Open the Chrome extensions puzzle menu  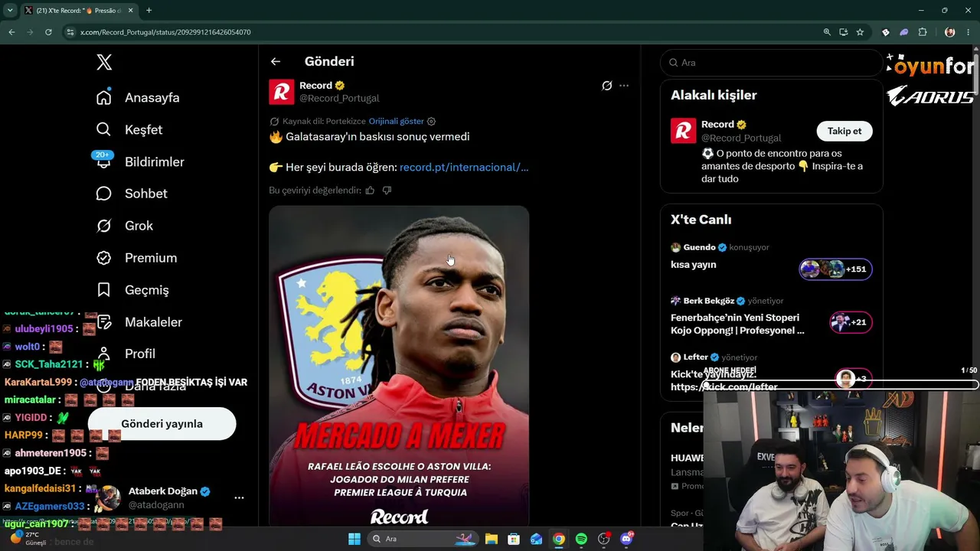click(923, 32)
